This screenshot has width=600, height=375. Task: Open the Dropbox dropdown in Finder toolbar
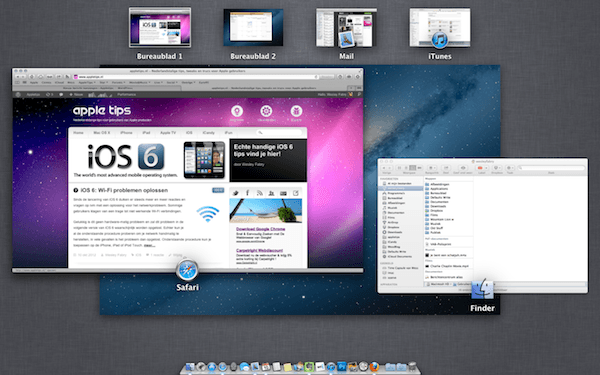(497, 168)
